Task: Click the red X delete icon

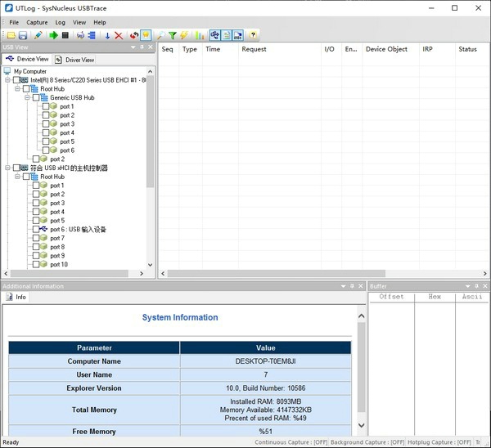Action: (x=119, y=35)
